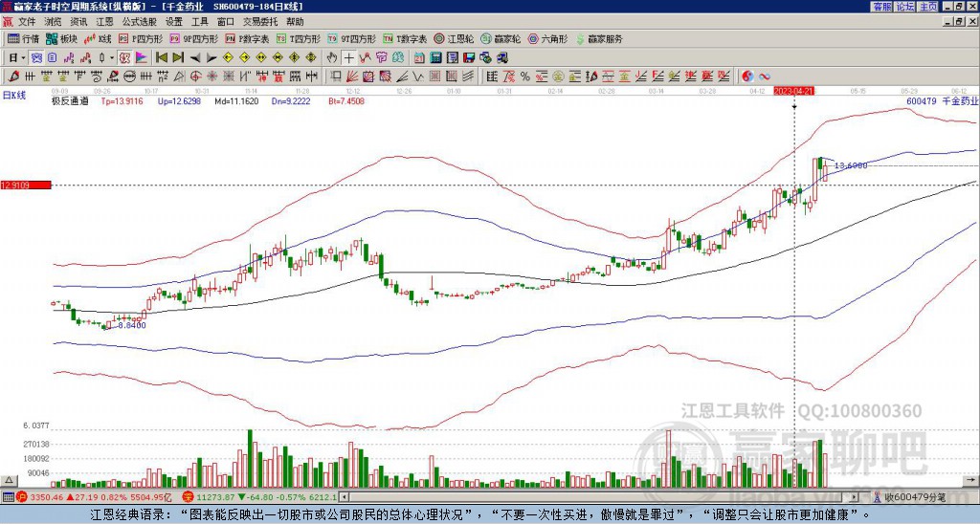The width and height of the screenshot is (980, 524).
Task: Click the 客服 button in the title bar
Action: point(881,7)
